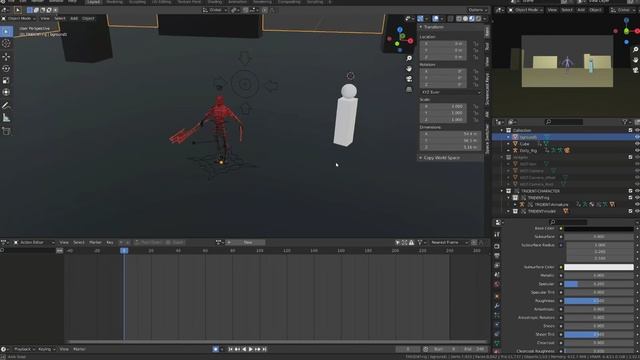
Task: Select the Add Cube tool
Action: 6,131
